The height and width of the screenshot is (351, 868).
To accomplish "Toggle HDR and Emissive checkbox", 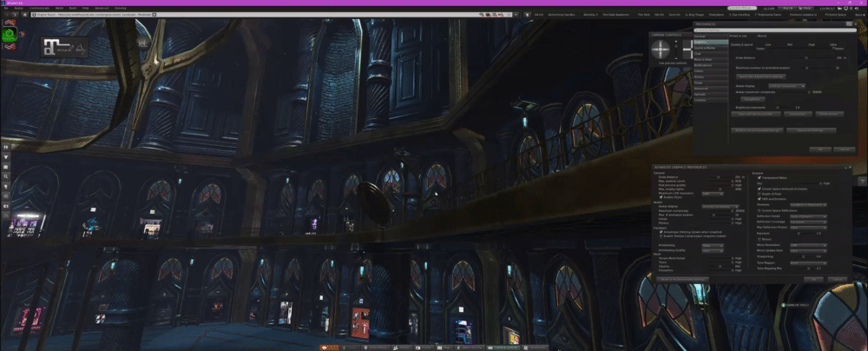I will coord(759,199).
